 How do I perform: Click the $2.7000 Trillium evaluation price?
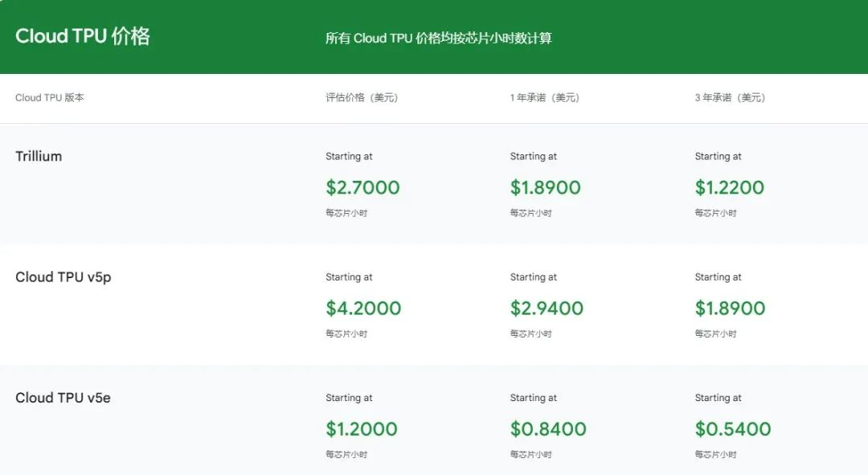(362, 188)
